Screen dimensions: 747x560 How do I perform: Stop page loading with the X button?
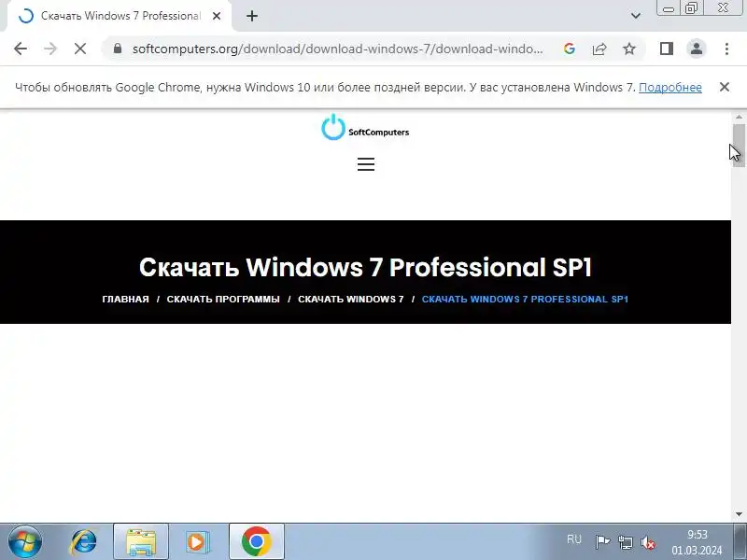[80, 49]
